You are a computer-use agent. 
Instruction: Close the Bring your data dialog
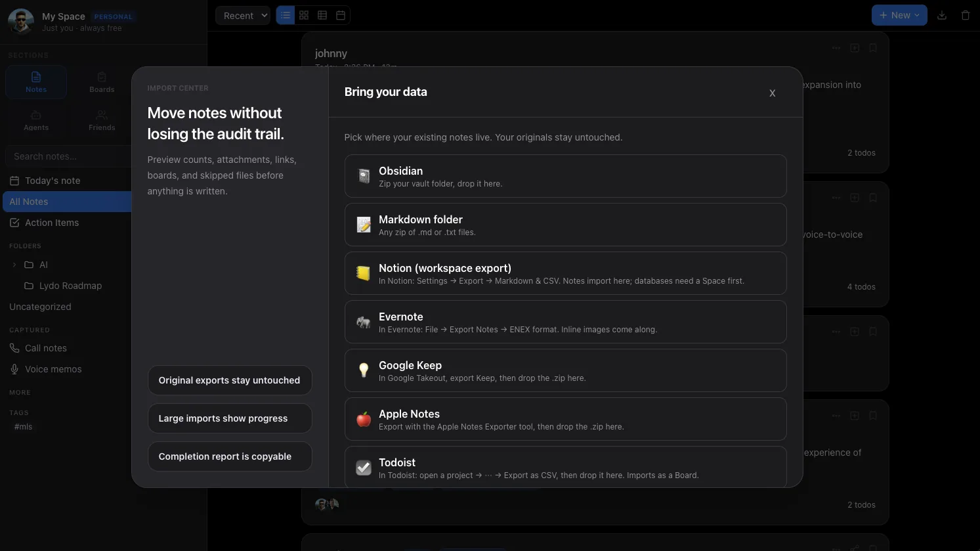coord(772,93)
